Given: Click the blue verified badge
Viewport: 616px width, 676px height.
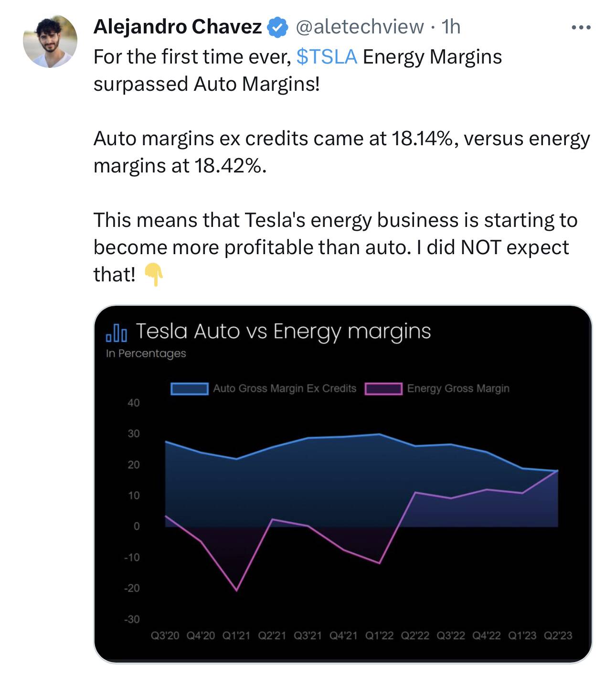Looking at the screenshot, I should (277, 27).
